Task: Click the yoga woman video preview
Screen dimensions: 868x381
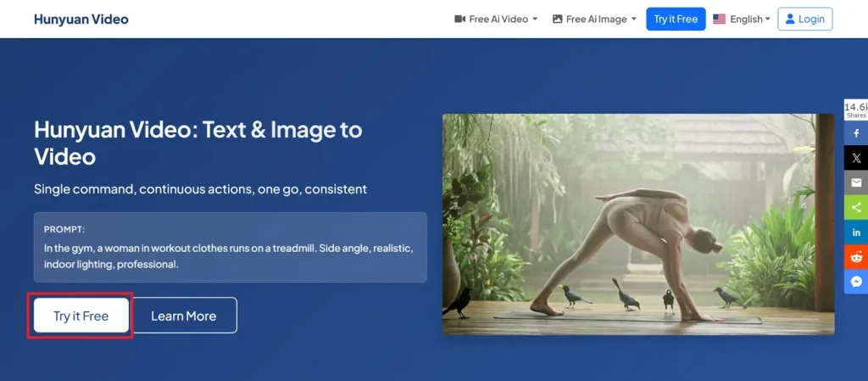Action: (x=638, y=224)
